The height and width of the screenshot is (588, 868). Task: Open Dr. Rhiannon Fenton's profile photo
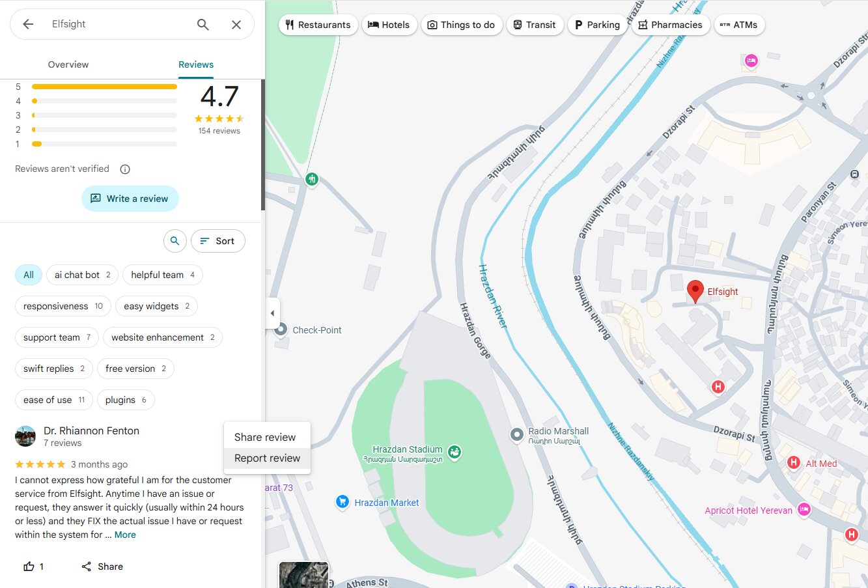pyautogui.click(x=25, y=436)
